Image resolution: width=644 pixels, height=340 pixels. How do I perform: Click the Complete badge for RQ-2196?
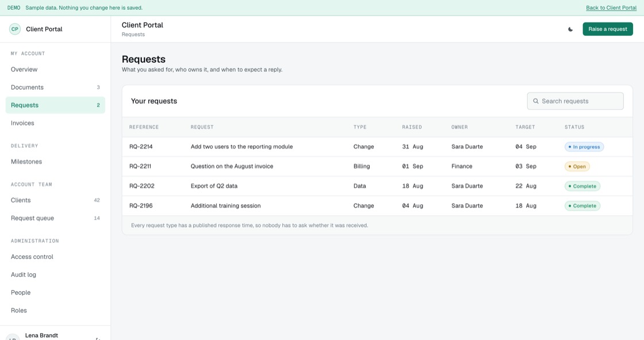coord(582,206)
